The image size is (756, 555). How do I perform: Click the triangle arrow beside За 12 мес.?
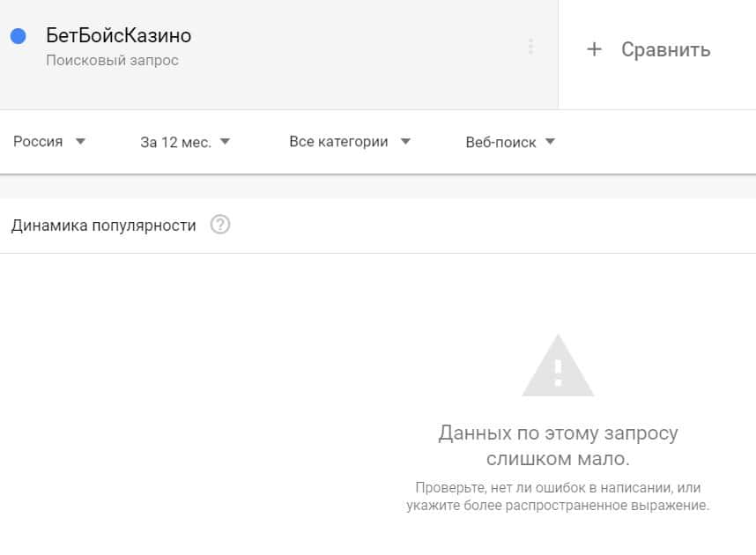(x=226, y=141)
